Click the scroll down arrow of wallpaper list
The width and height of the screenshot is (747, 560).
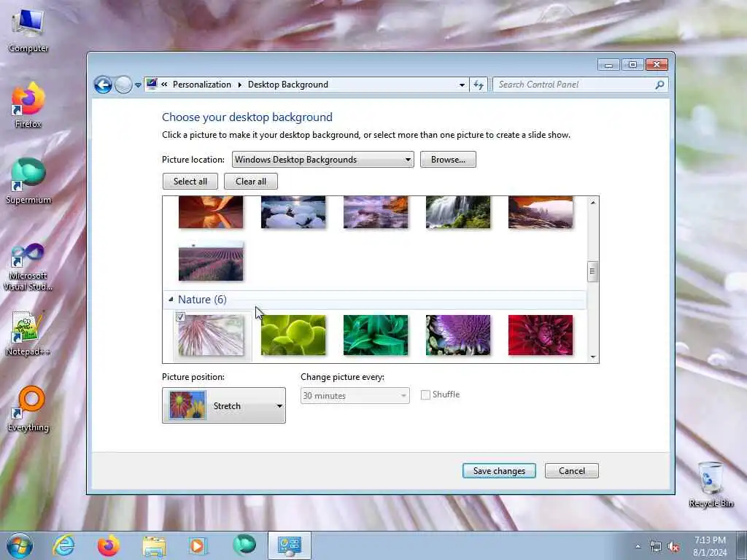tap(592, 357)
